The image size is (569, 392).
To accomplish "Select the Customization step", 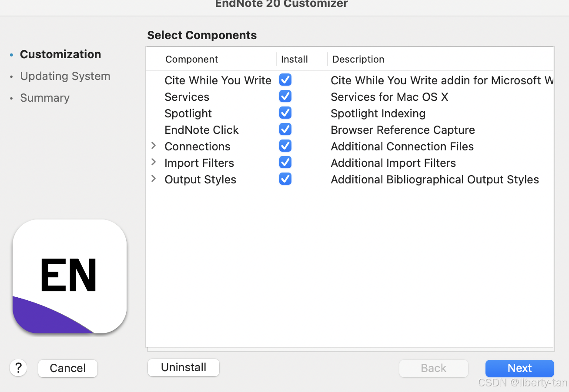I will 60,54.
